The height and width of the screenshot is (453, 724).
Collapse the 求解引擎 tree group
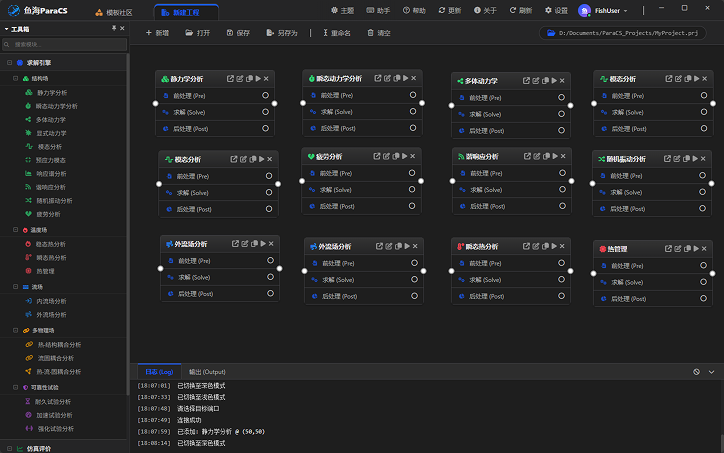click(7, 62)
